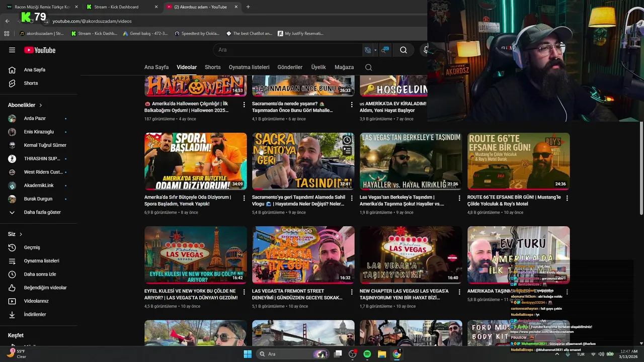Viewport: 644px width, 362px height.
Task: Click the browser address bar URL
Action: [92, 21]
